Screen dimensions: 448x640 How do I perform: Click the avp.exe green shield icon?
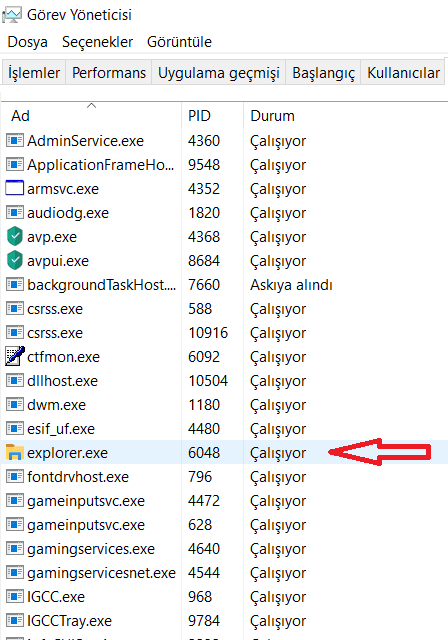(x=15, y=236)
